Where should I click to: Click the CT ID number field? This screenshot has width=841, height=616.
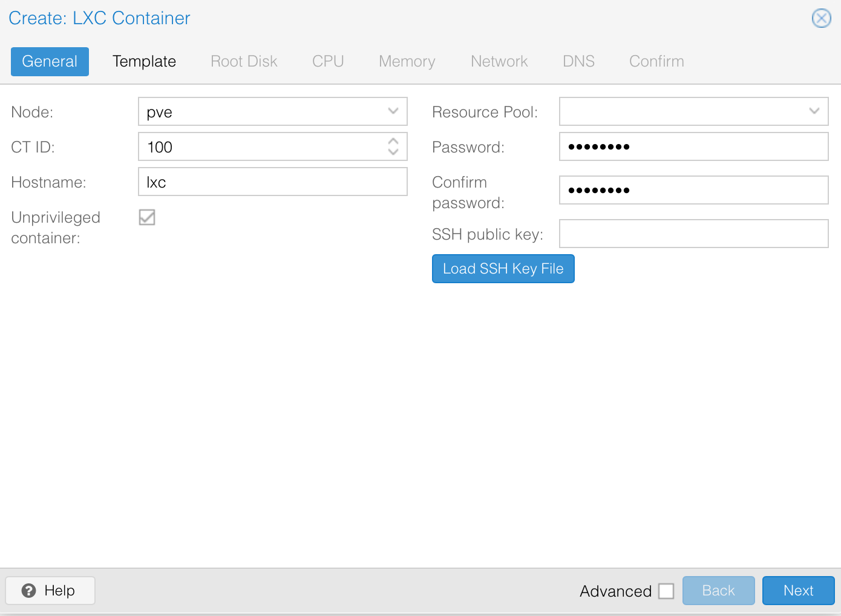coord(260,147)
